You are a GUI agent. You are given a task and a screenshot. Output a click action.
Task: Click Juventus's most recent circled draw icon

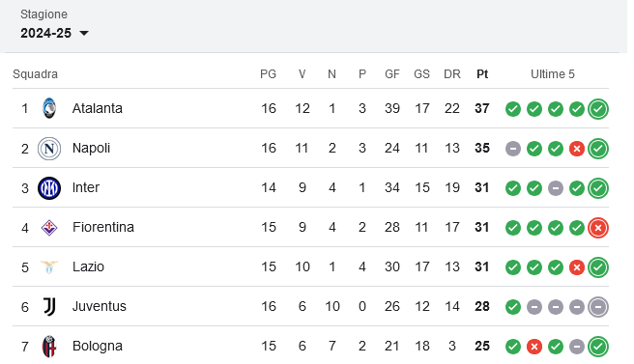tap(598, 307)
